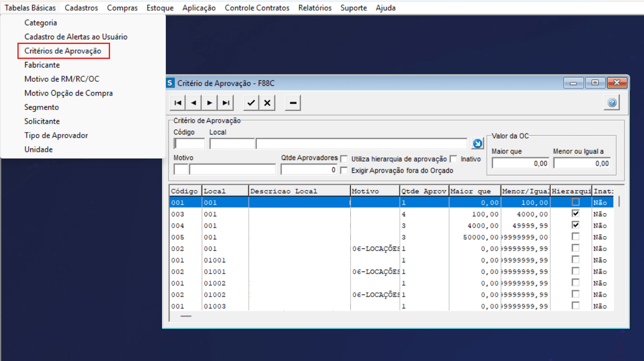Toggle Hierarquia checkbox in row código 005
Image resolution: width=644 pixels, height=361 pixels.
576,237
